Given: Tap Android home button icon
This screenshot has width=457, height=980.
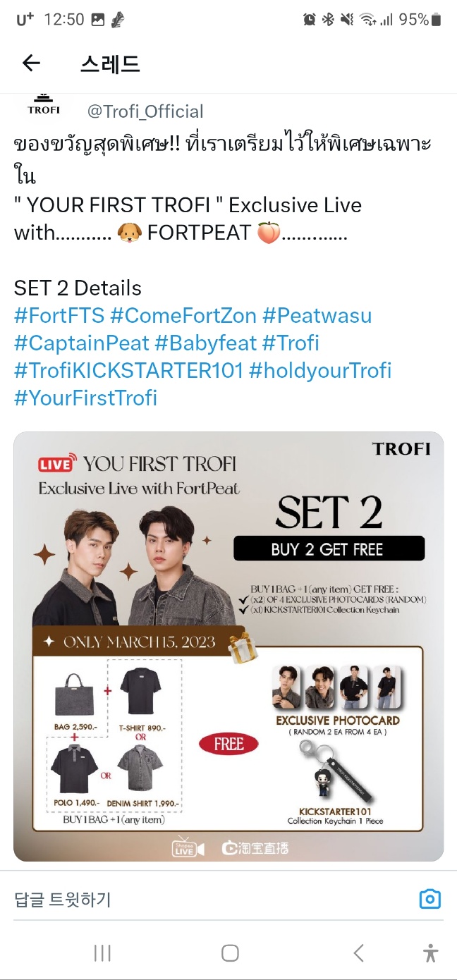Looking at the screenshot, I should point(230,953).
